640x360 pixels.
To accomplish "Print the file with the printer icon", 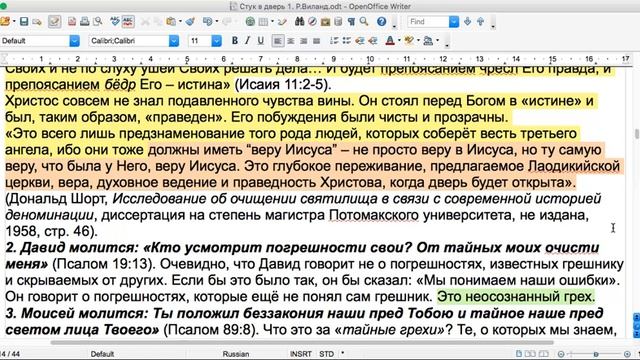I will coord(84,22).
